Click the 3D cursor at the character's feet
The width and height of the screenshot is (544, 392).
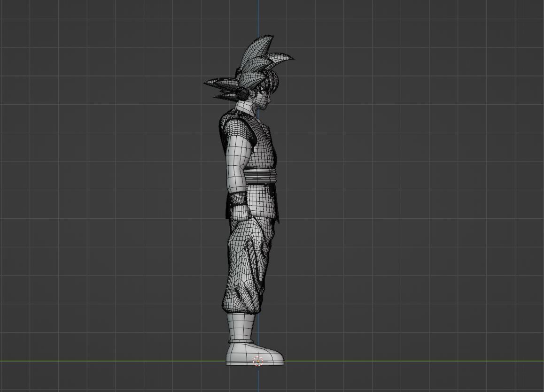258,361
